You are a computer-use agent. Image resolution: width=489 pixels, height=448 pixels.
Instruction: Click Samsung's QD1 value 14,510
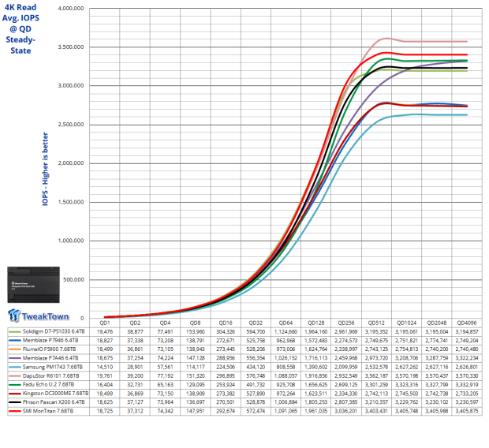105,367
